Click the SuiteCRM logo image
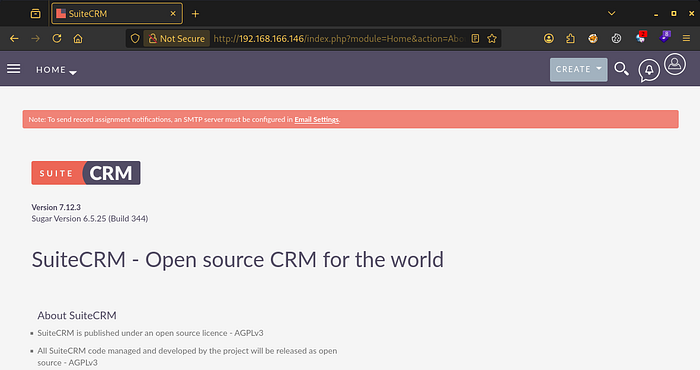The image size is (700, 370). (86, 173)
